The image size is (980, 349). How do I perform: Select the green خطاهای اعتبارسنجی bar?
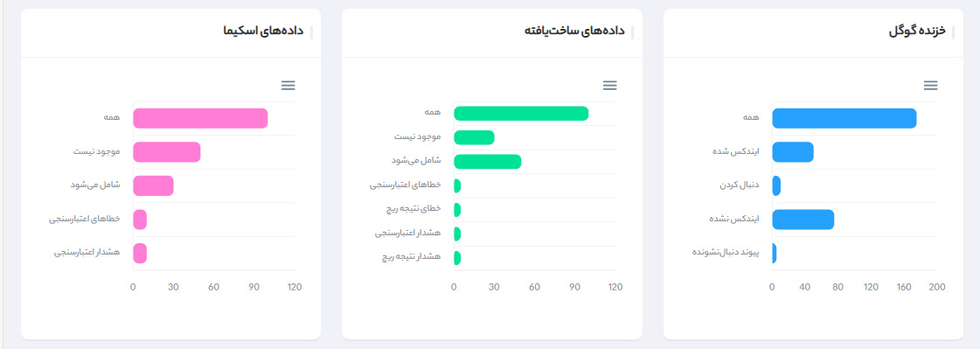[457, 185]
